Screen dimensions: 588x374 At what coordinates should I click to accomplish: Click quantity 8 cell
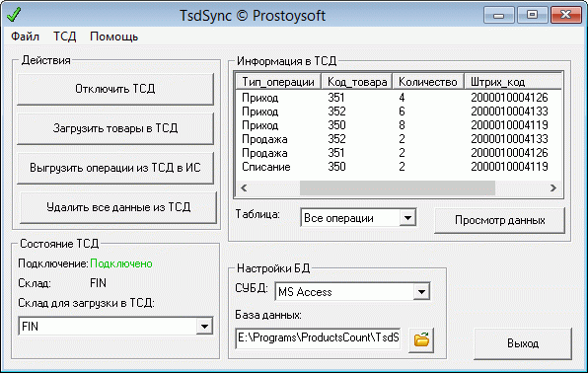pos(402,125)
